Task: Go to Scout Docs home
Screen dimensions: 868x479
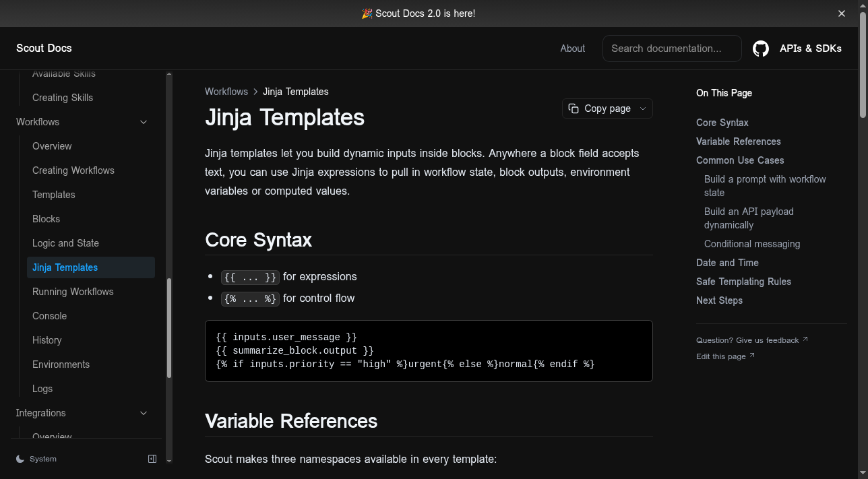Action: pyautogui.click(x=44, y=49)
